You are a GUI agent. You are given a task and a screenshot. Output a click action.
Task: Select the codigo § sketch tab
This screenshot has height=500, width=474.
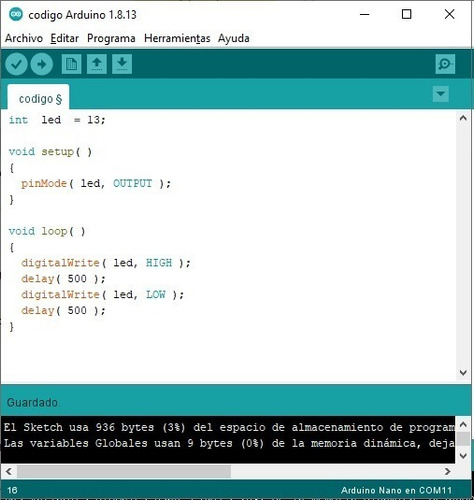click(38, 97)
